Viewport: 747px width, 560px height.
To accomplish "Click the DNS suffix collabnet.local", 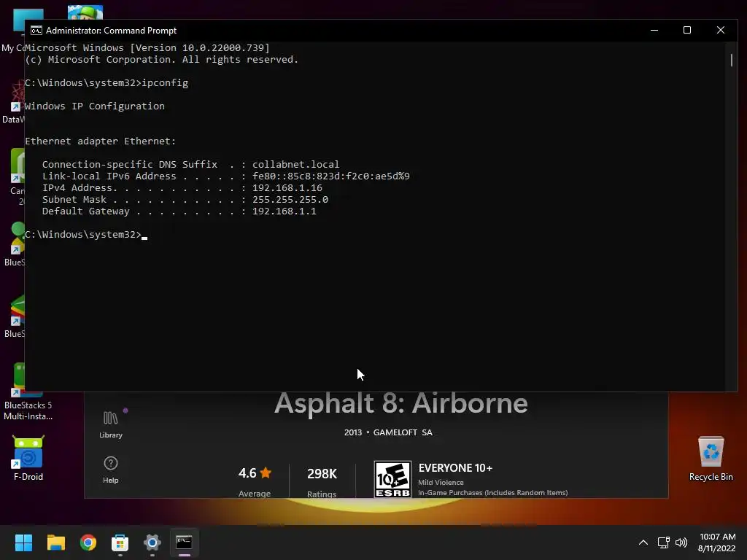I will pyautogui.click(x=296, y=164).
